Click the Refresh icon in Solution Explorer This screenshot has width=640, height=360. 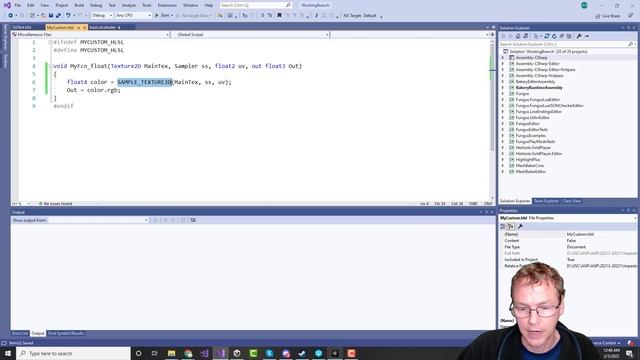[x=554, y=36]
